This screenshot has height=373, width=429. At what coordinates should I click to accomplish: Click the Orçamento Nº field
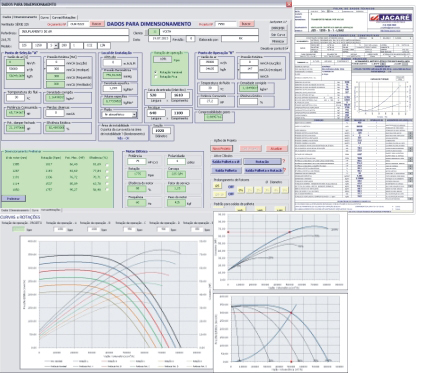click(x=78, y=24)
